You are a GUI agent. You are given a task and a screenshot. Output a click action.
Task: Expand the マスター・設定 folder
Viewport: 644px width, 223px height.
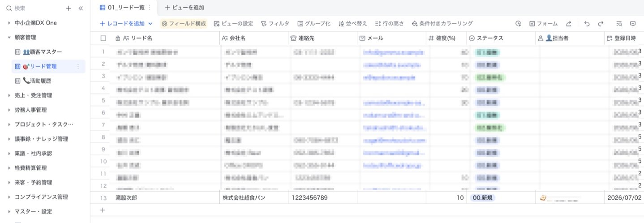[x=9, y=211]
